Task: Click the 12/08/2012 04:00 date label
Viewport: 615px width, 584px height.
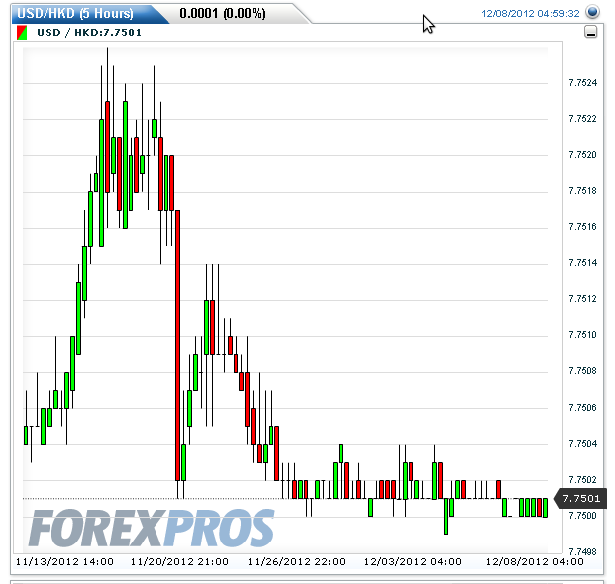Action: (x=535, y=562)
